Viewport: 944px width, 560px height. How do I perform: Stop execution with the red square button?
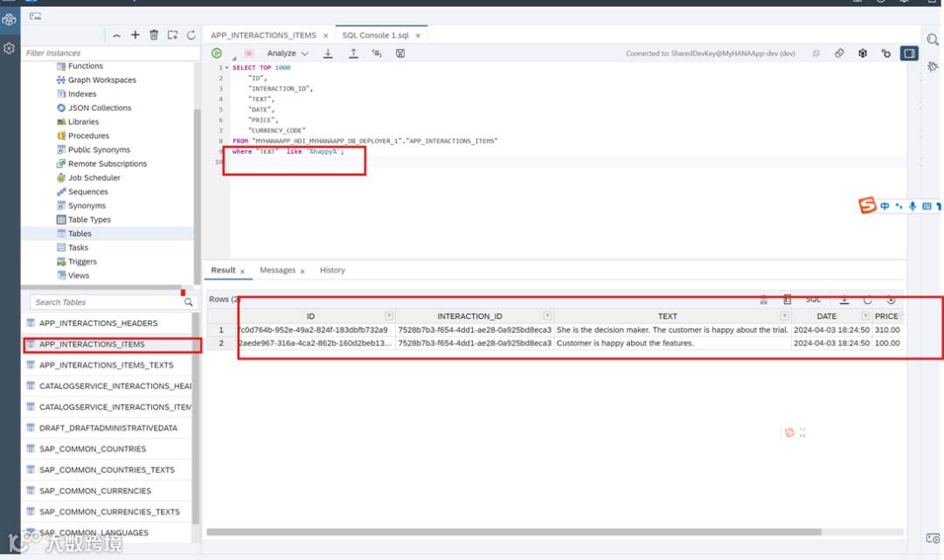pyautogui.click(x=248, y=53)
